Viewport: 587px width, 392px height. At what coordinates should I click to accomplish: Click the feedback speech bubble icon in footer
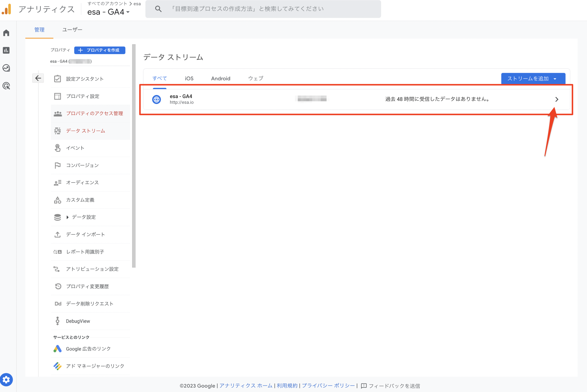click(364, 386)
